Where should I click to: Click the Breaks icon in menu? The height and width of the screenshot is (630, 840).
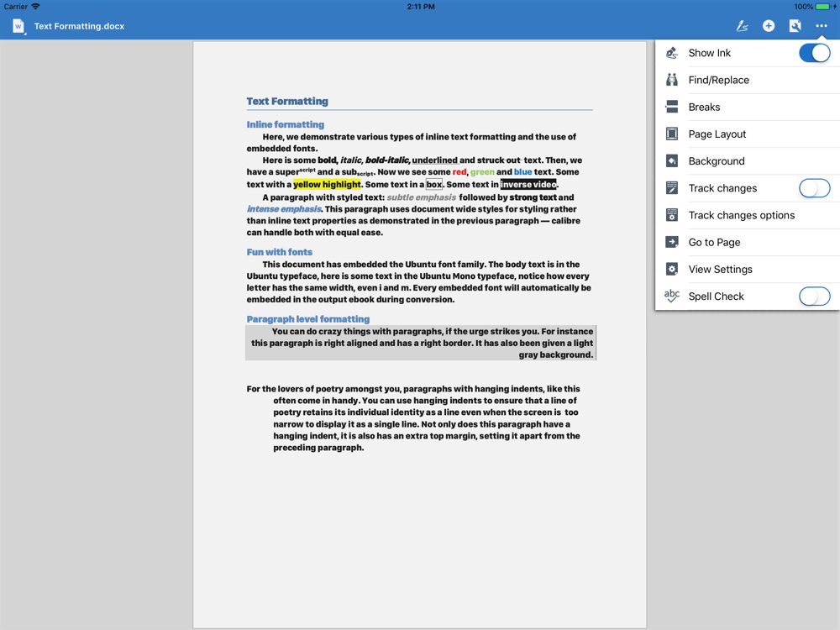(x=672, y=108)
